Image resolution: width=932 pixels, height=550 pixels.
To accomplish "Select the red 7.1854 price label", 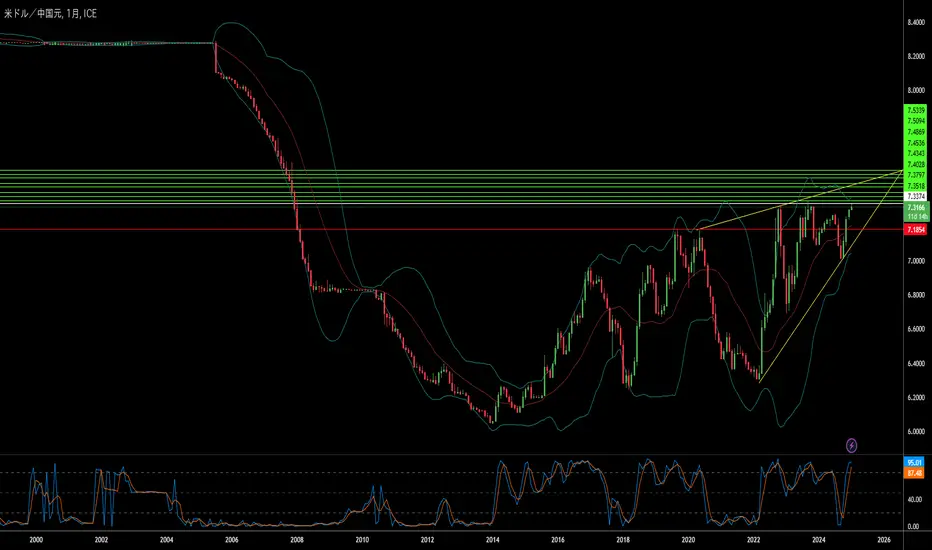I will pyautogui.click(x=914, y=230).
